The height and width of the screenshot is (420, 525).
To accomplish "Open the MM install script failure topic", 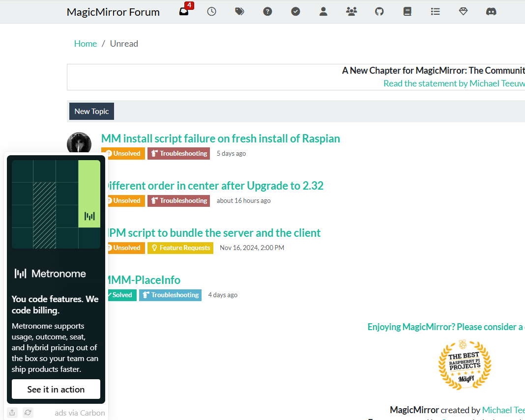I will [x=220, y=139].
